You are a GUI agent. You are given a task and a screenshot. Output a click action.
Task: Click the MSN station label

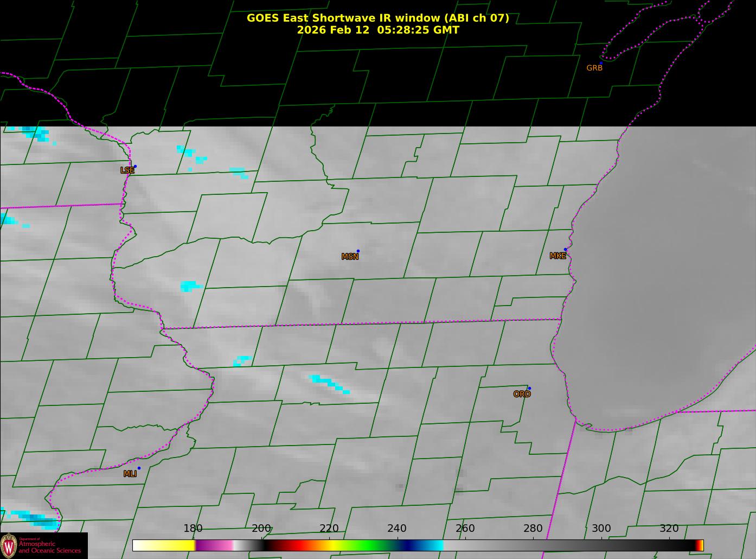[x=350, y=257]
